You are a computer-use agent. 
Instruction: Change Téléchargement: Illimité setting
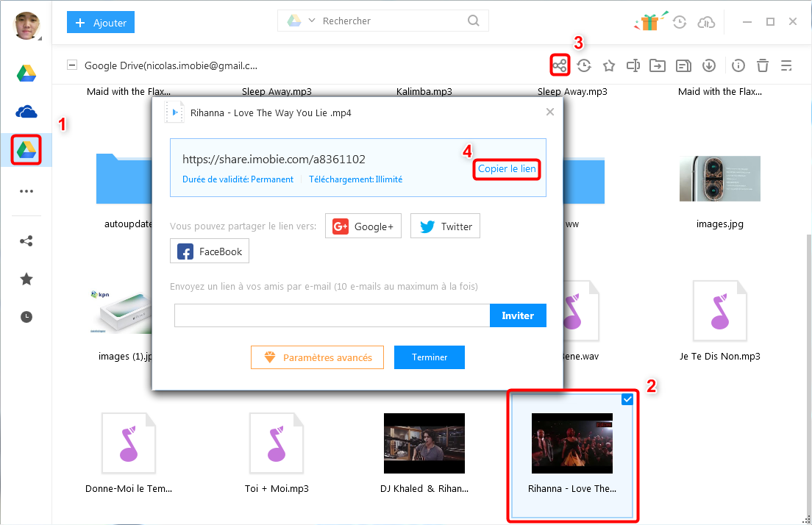(356, 179)
